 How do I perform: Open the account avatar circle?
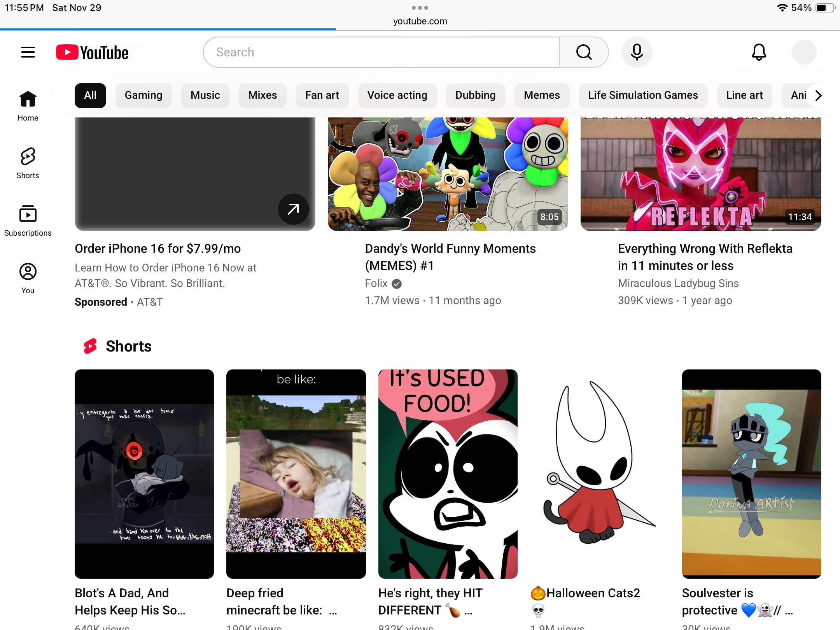(x=804, y=52)
